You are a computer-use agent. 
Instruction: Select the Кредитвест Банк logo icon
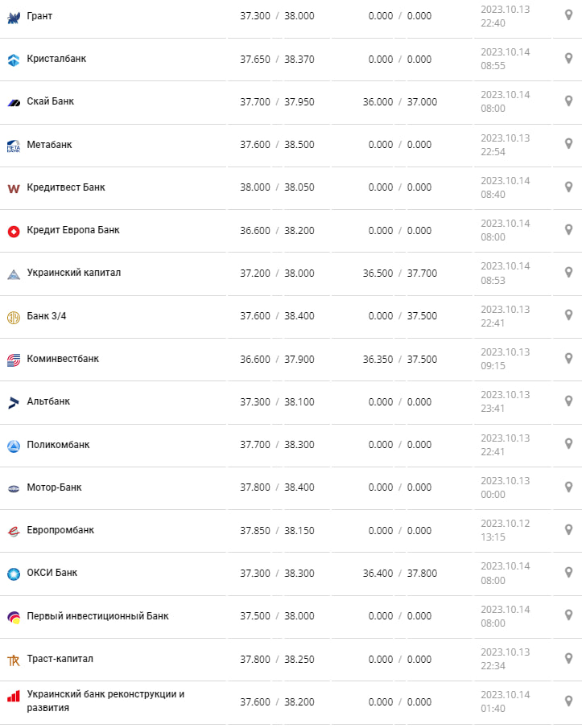(x=14, y=188)
